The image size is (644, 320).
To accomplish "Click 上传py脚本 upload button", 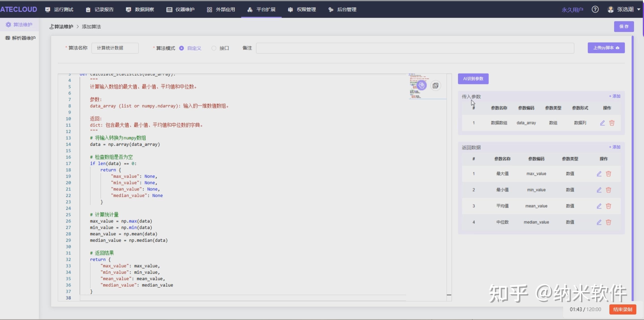I will pyautogui.click(x=606, y=47).
